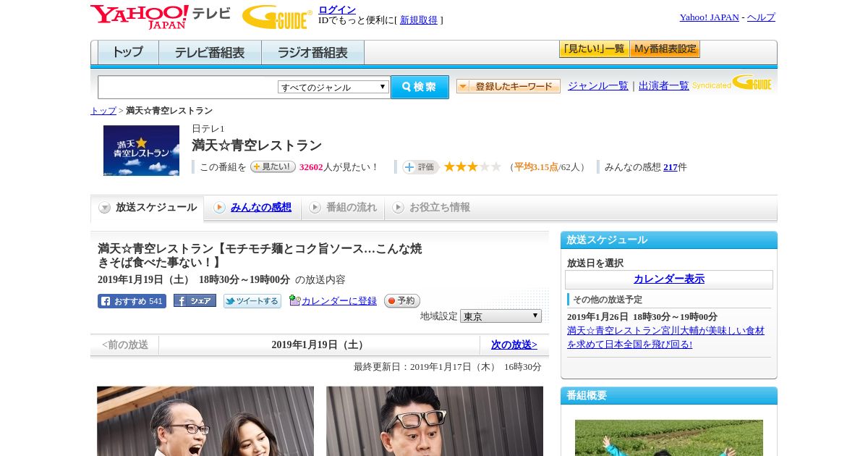This screenshot has width=868, height=456.
Task: Select the 番組の流れ tab
Action: click(x=344, y=208)
